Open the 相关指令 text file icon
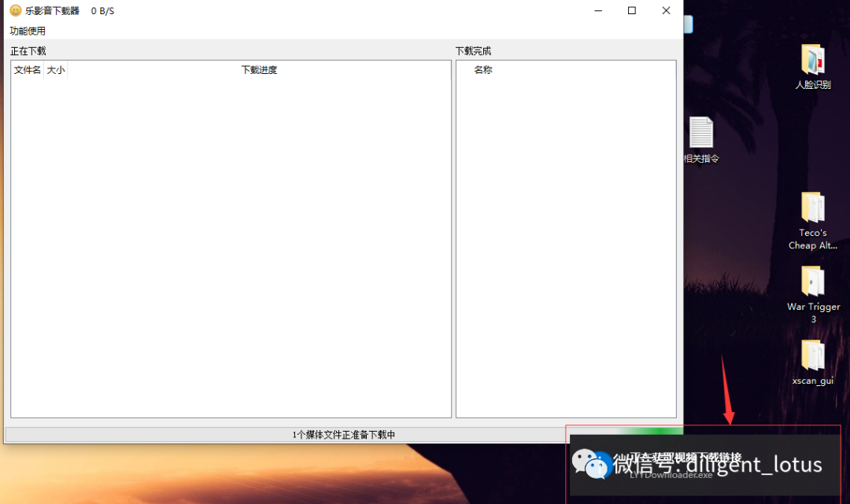Image resolution: width=850 pixels, height=504 pixels. tap(701, 140)
